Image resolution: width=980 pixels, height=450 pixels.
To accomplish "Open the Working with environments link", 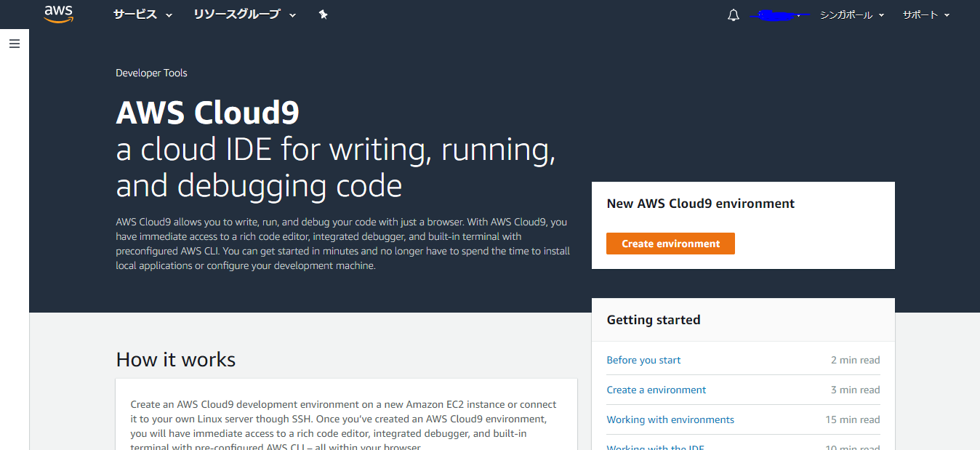I will coord(670,419).
